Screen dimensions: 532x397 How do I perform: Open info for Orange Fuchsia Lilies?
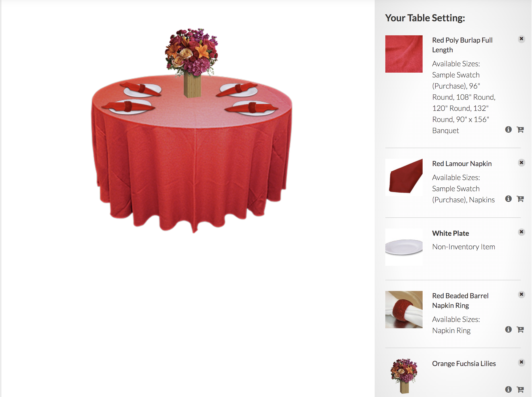coord(508,389)
